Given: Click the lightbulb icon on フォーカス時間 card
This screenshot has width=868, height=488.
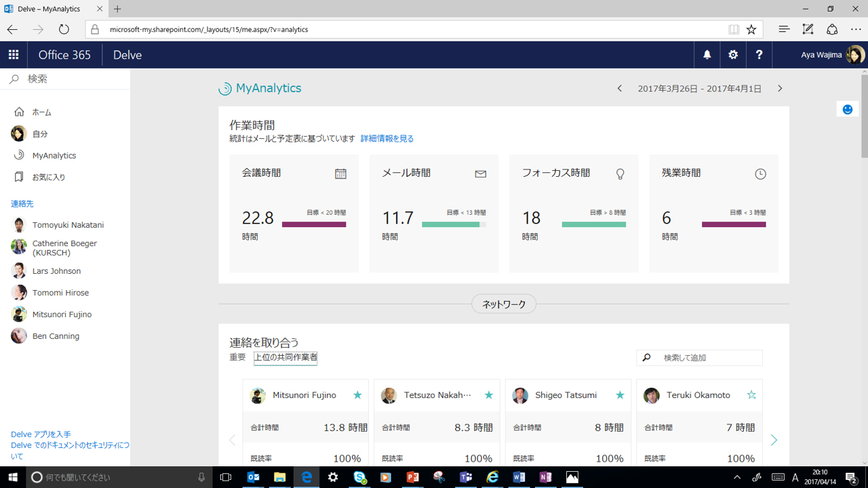Looking at the screenshot, I should pos(620,174).
